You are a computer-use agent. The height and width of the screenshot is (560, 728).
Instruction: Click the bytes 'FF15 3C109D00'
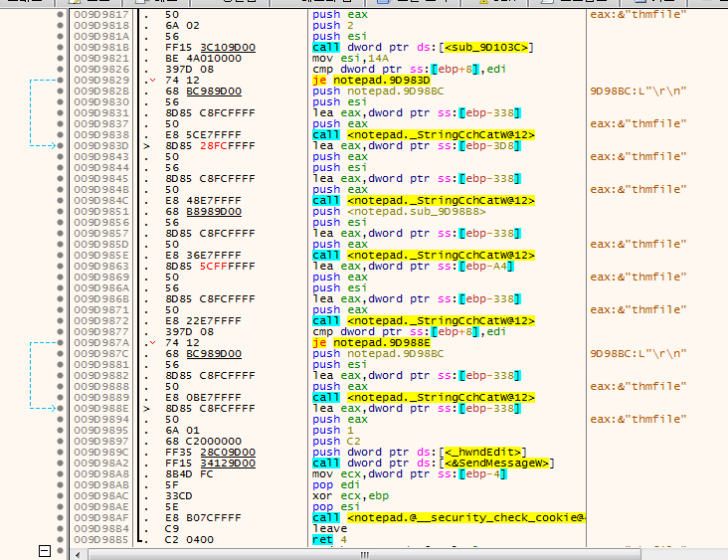click(210, 48)
